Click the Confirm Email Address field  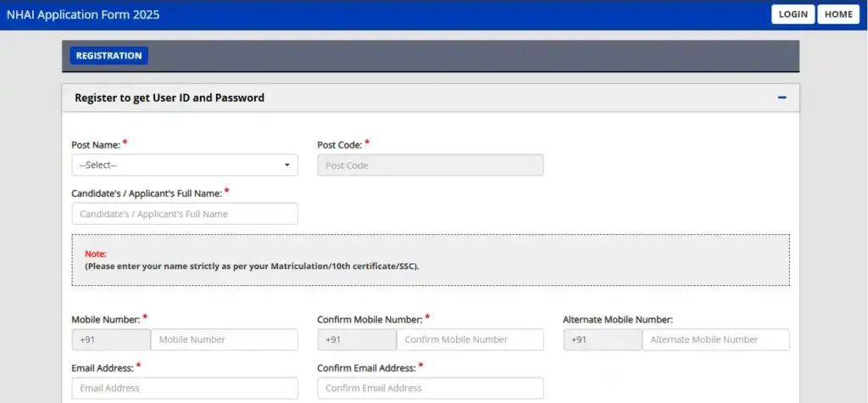(x=430, y=388)
